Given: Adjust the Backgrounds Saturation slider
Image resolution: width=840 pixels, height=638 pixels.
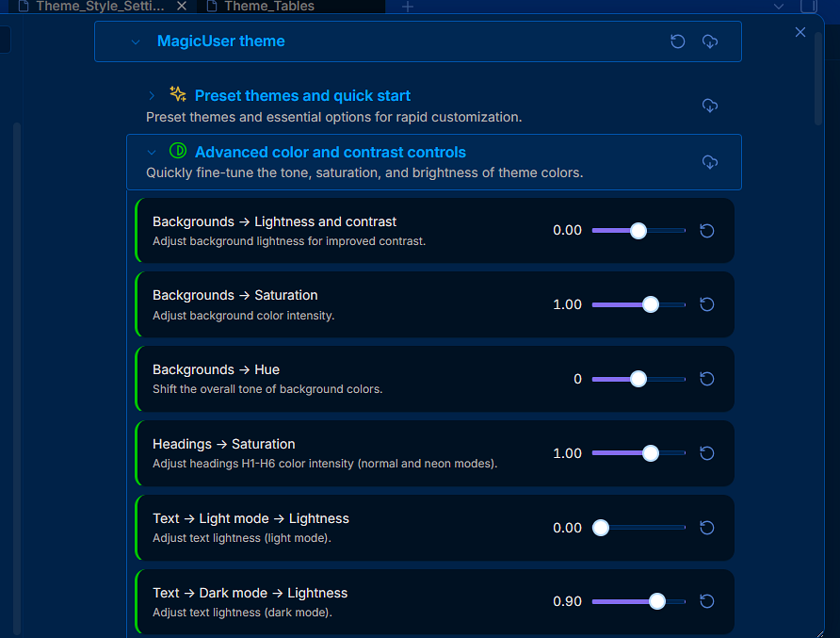Looking at the screenshot, I should tap(638, 304).
